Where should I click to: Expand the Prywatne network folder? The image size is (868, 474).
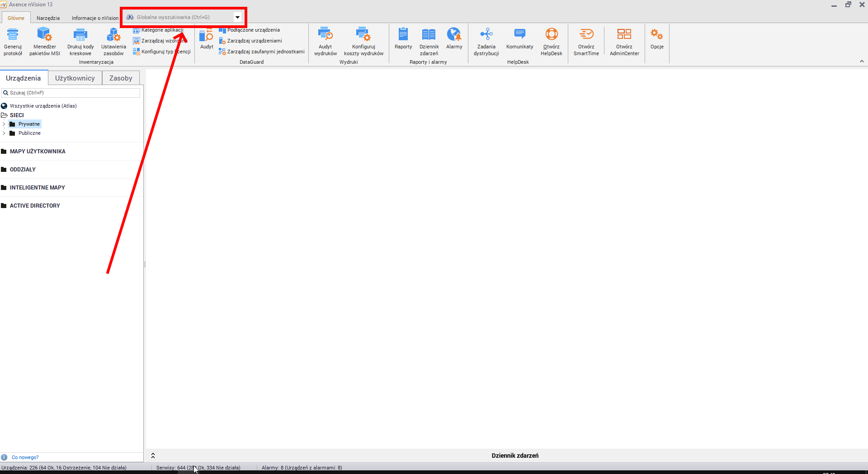4,124
